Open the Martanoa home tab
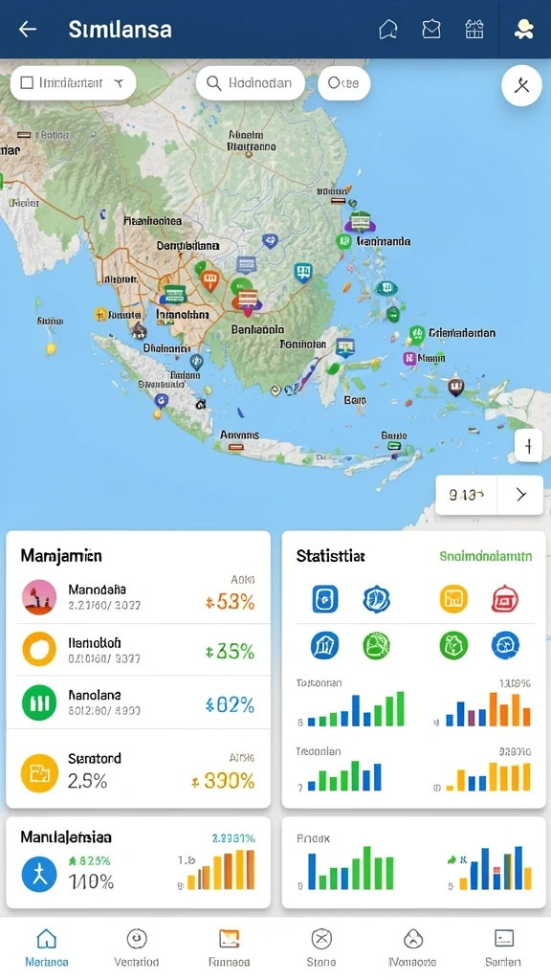The image size is (551, 980). point(46,947)
